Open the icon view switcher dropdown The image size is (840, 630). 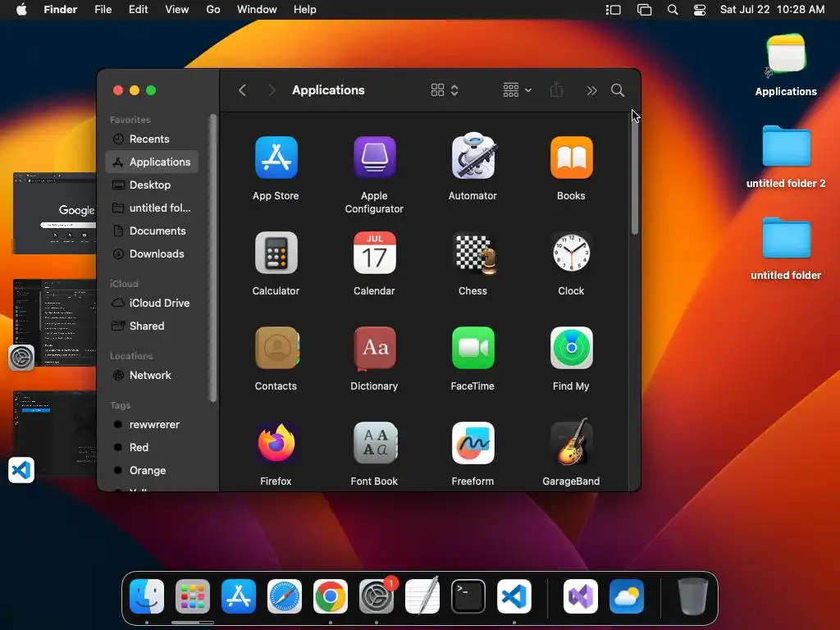445,90
